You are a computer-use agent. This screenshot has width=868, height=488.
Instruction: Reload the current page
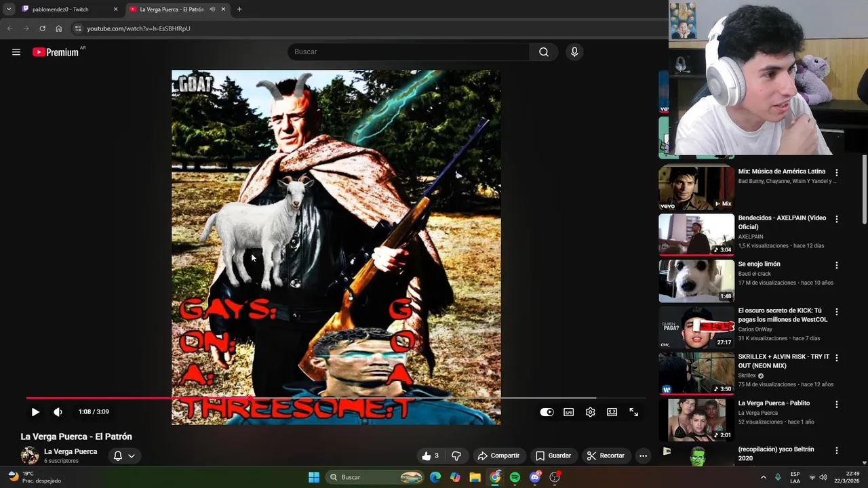point(42,28)
